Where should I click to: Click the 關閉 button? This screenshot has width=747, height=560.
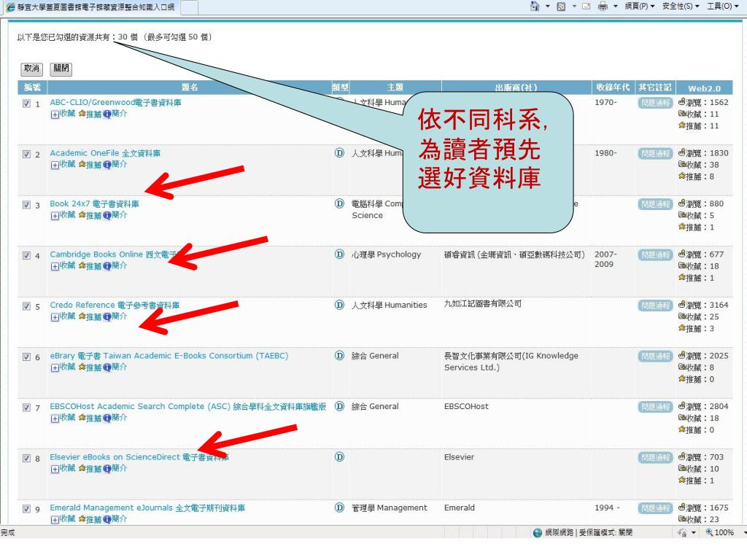pos(61,69)
